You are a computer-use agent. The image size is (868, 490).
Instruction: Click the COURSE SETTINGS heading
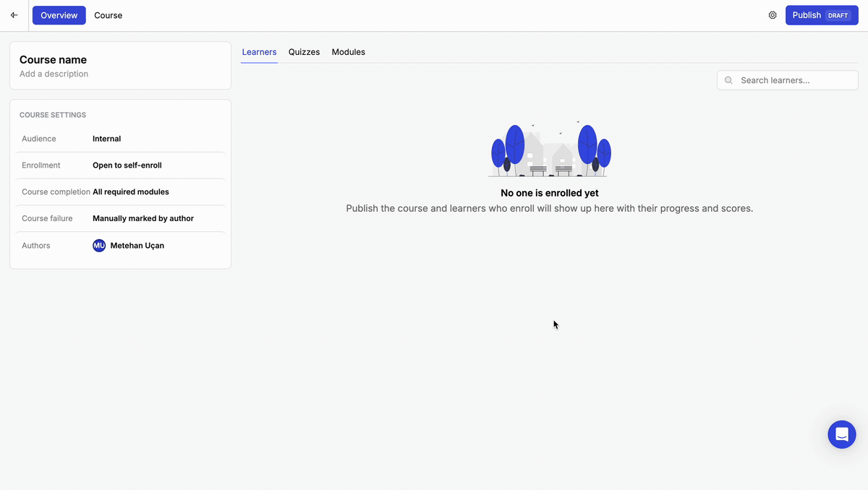tap(53, 115)
